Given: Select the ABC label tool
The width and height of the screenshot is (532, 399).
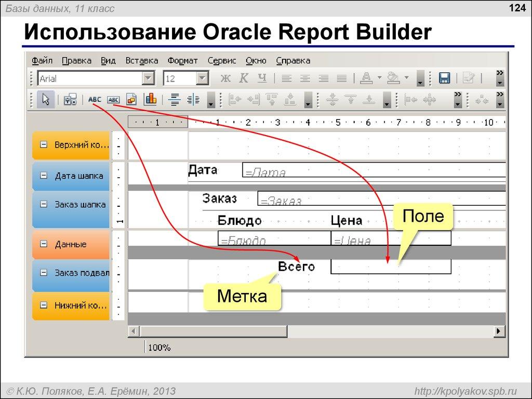Looking at the screenshot, I should 95,99.
